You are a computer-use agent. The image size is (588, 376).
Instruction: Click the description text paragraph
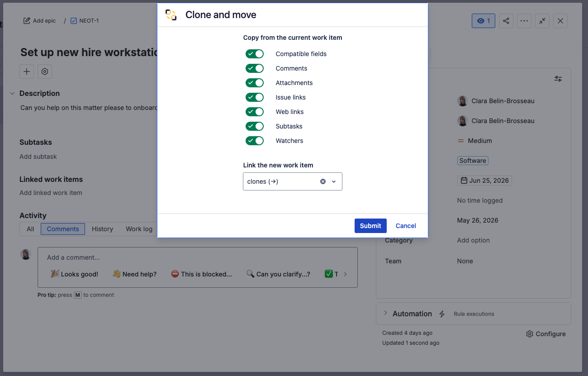(x=89, y=108)
